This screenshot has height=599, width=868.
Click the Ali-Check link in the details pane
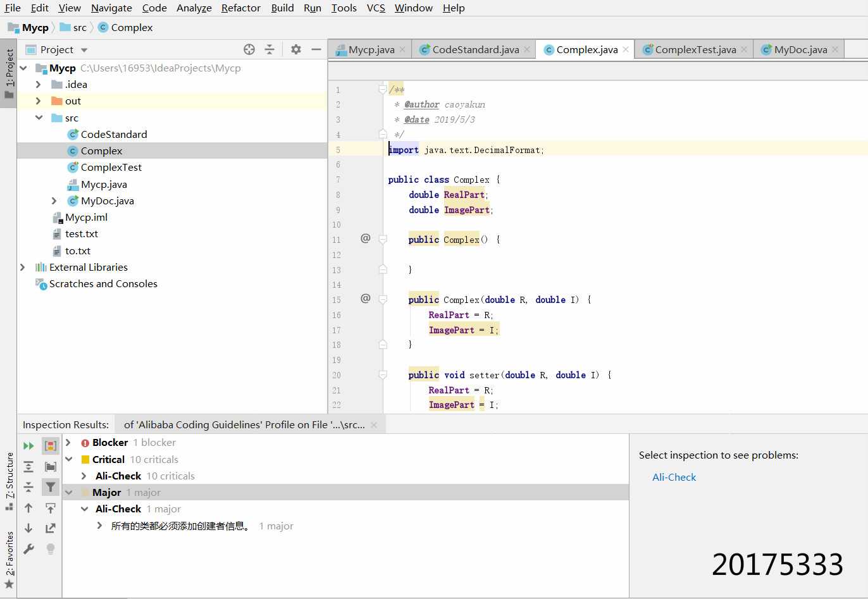tap(674, 477)
